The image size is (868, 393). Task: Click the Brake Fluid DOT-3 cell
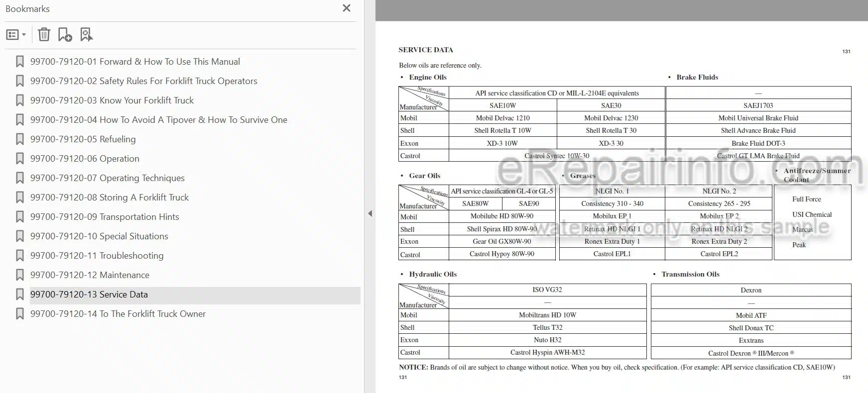(758, 143)
